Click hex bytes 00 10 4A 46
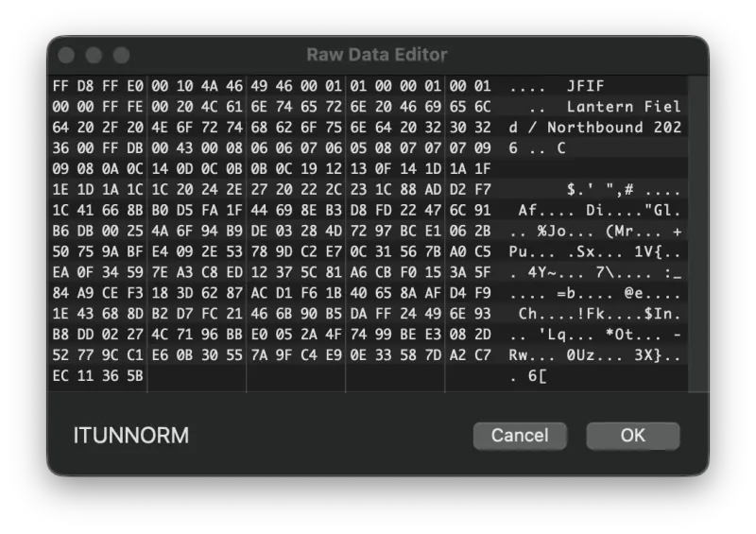756x534 pixels. pos(197,86)
